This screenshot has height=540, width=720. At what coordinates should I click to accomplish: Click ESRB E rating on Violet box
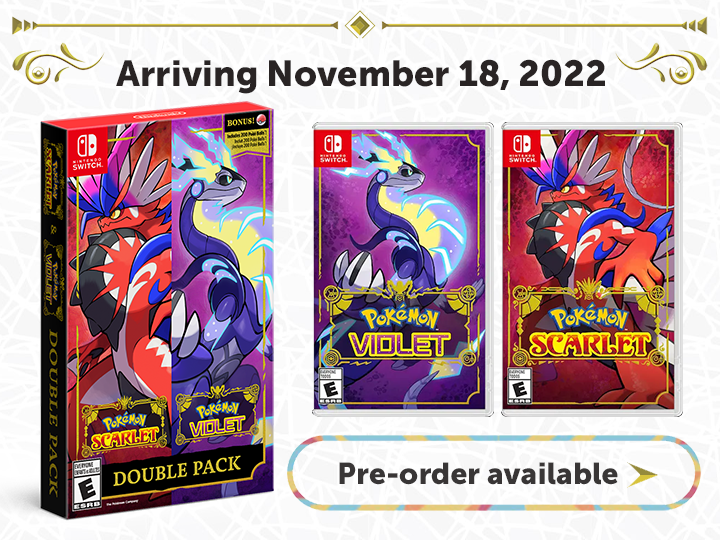[x=331, y=386]
